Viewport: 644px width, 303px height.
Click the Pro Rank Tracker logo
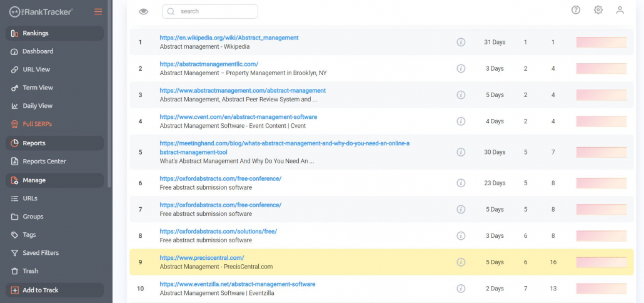[x=41, y=12]
